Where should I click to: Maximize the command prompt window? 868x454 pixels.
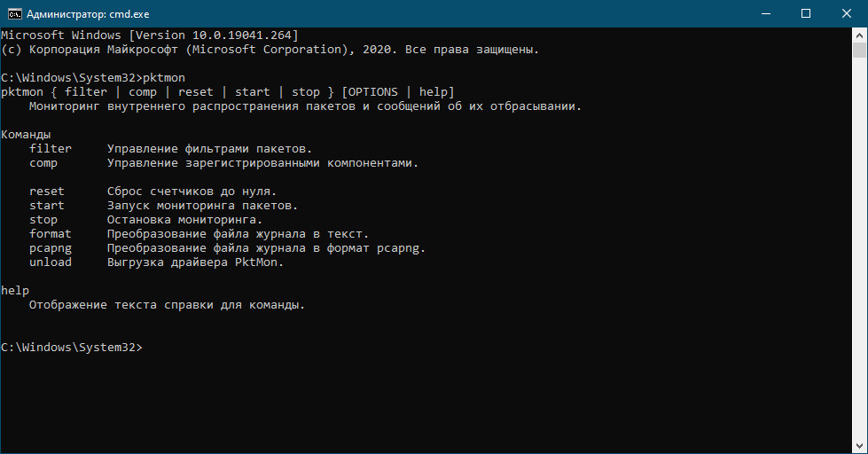[806, 14]
